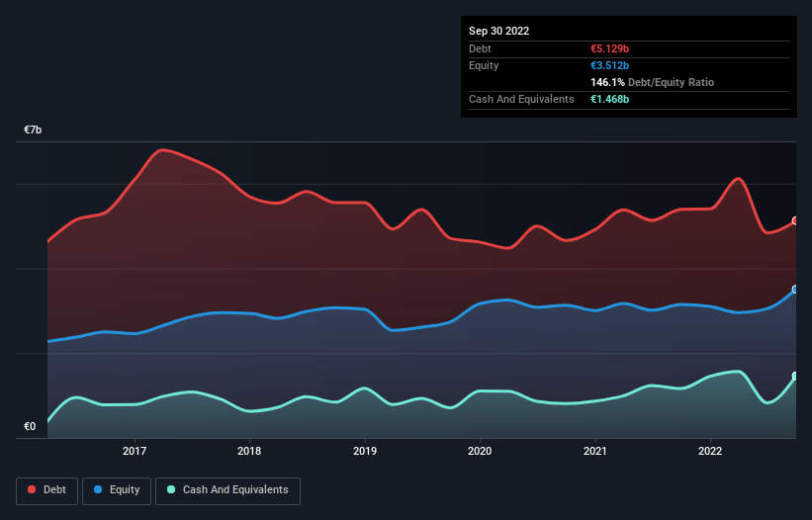The image size is (812, 520).
Task: Click the 2017 x-axis label
Action: click(135, 451)
